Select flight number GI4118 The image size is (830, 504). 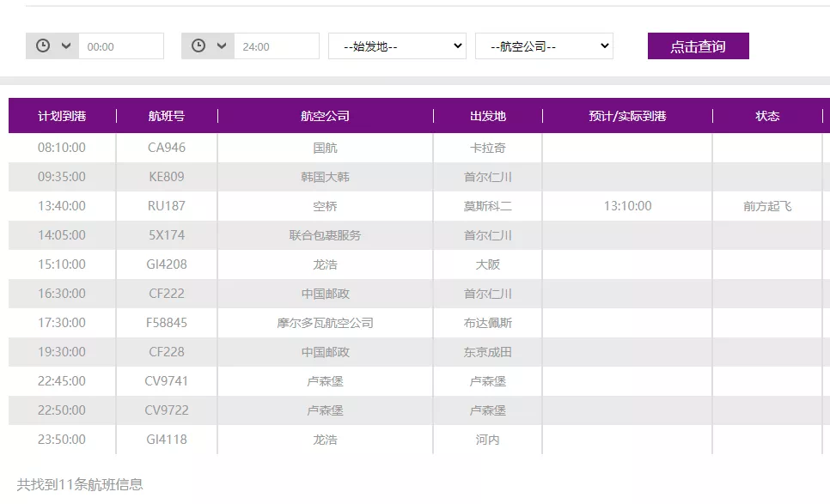pyautogui.click(x=167, y=439)
